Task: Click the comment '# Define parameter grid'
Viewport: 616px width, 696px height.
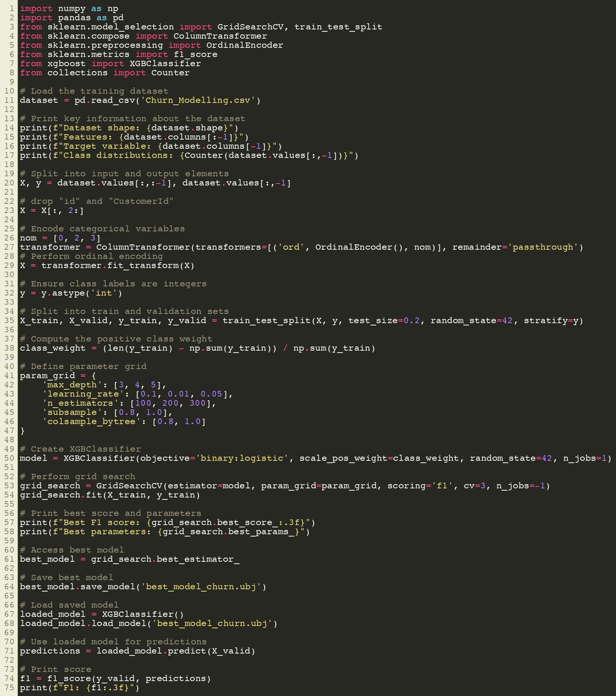Action: 84,367
